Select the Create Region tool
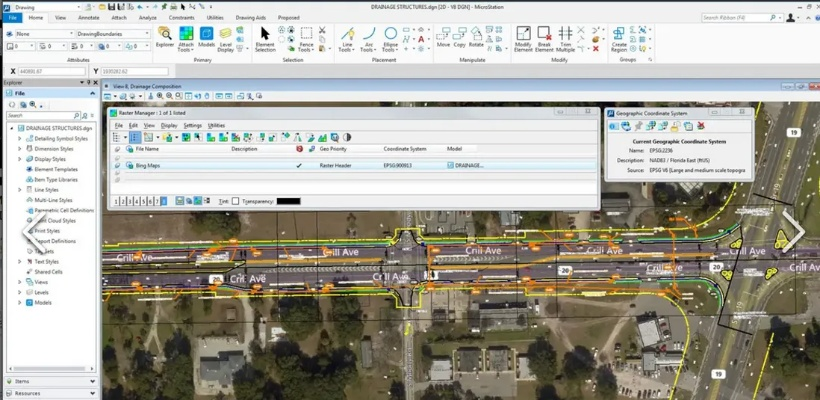This screenshot has width=820, height=400. click(619, 39)
